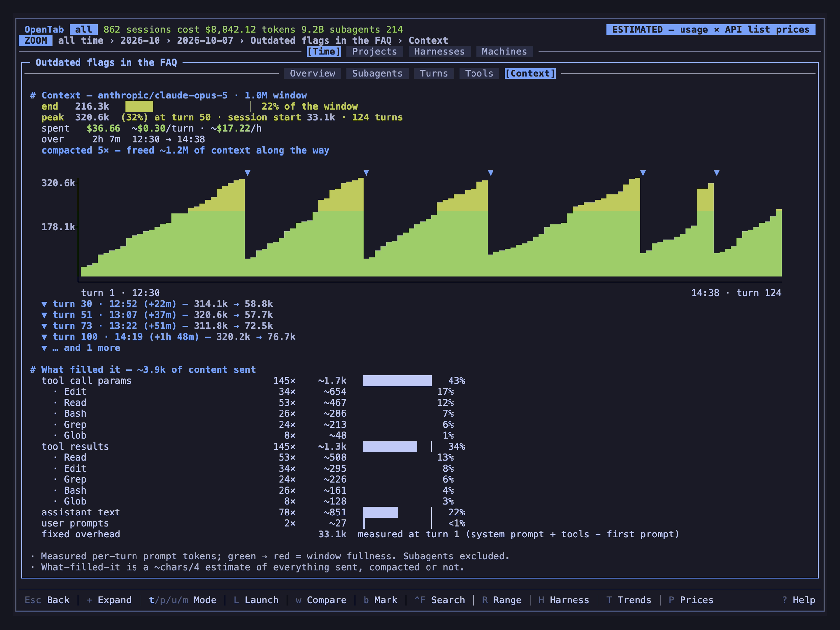Click the 'all' scope badge

84,30
